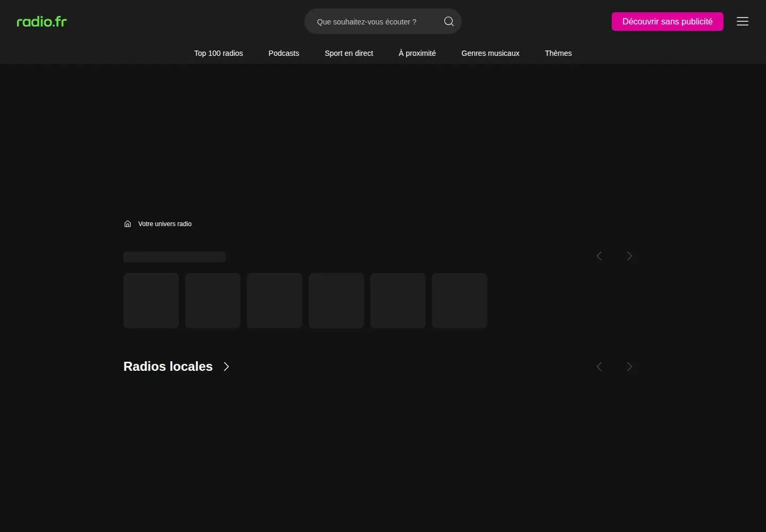
Task: Go to the Podcasts section
Action: 284,53
